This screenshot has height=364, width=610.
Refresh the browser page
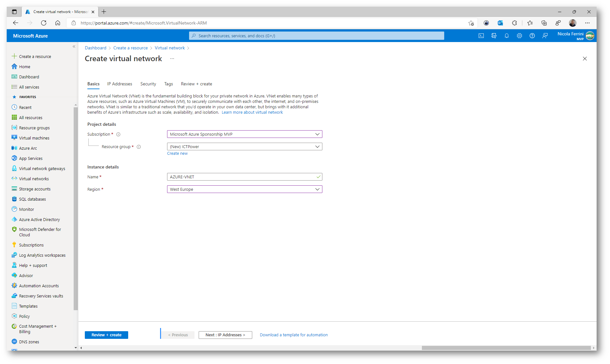44,23
